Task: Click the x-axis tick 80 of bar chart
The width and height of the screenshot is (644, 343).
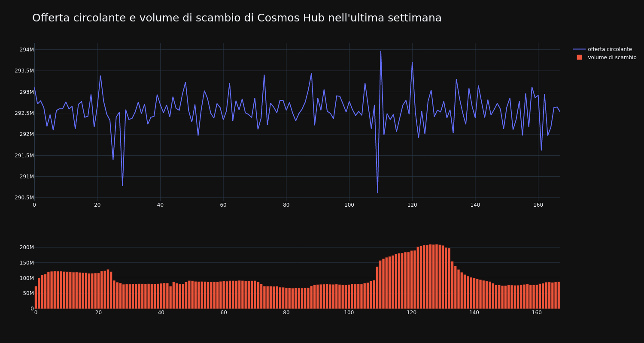Action: (286, 313)
